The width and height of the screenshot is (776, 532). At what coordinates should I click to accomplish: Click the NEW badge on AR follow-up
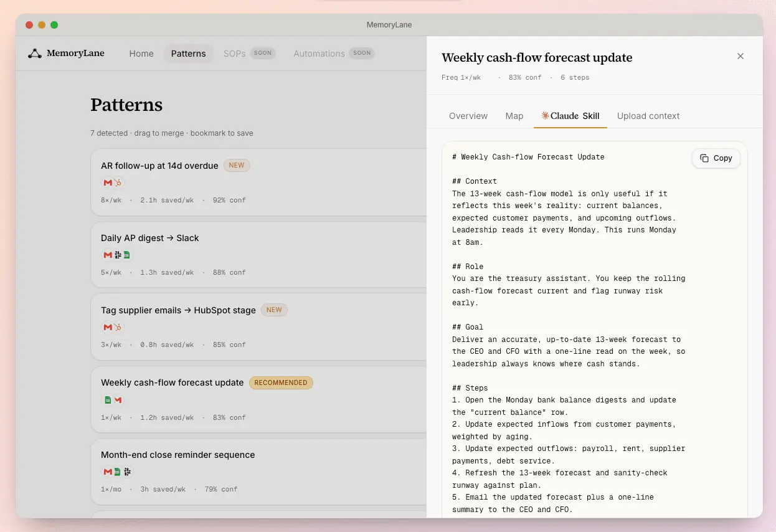pyautogui.click(x=237, y=166)
